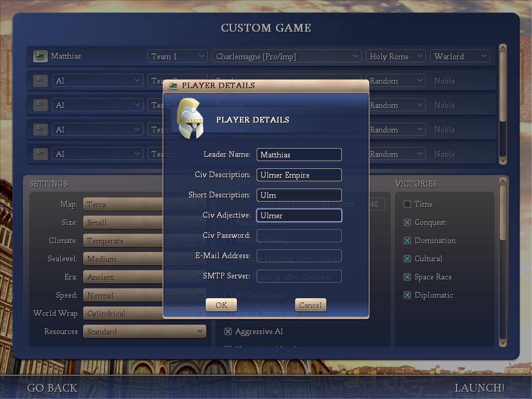Confirm player details with OK

coord(221,305)
